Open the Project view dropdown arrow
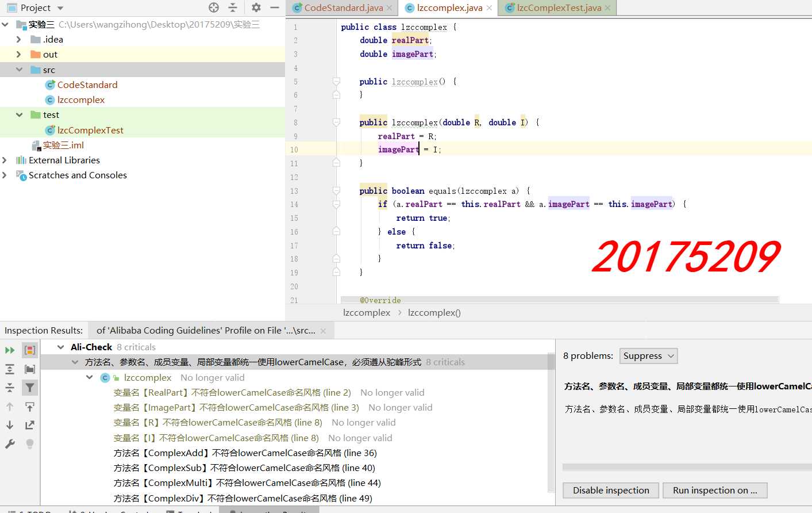The width and height of the screenshot is (812, 513). [x=60, y=8]
